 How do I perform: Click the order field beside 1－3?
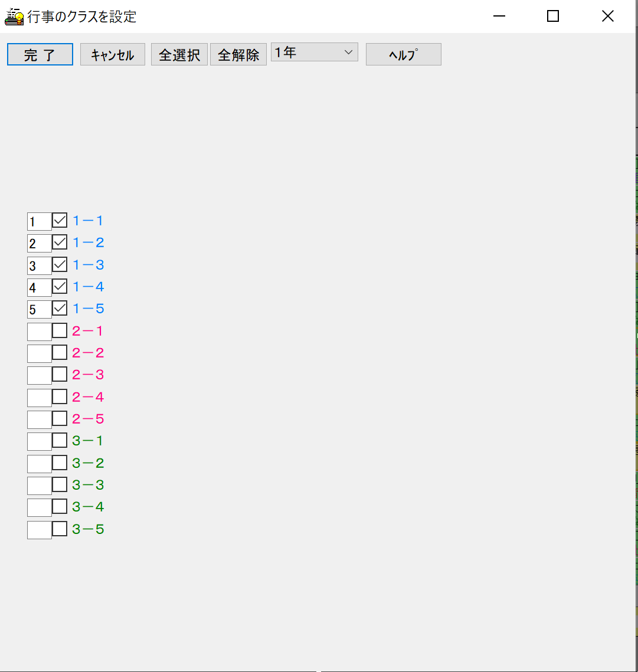click(40, 265)
